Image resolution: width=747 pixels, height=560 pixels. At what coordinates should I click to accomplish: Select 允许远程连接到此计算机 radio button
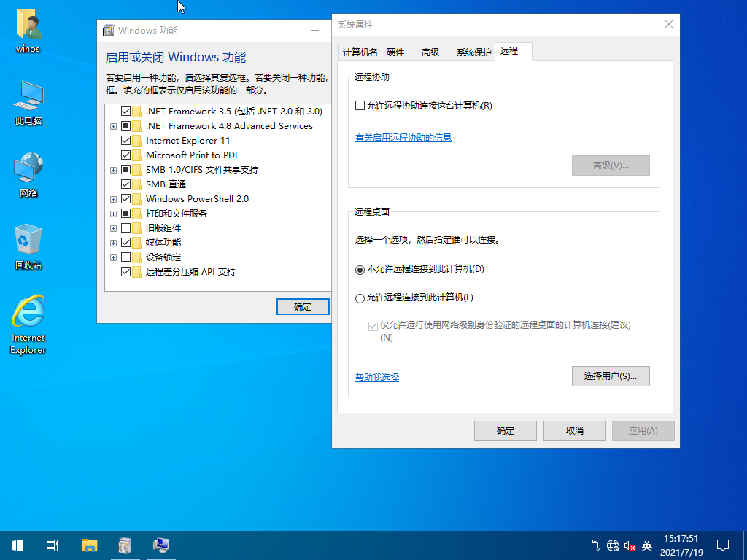click(x=360, y=298)
